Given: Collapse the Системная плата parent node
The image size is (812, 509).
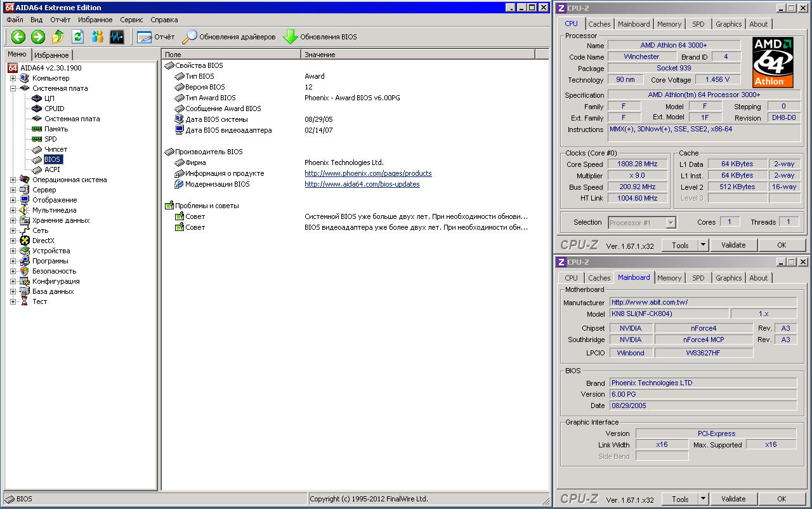Looking at the screenshot, I should tap(13, 88).
